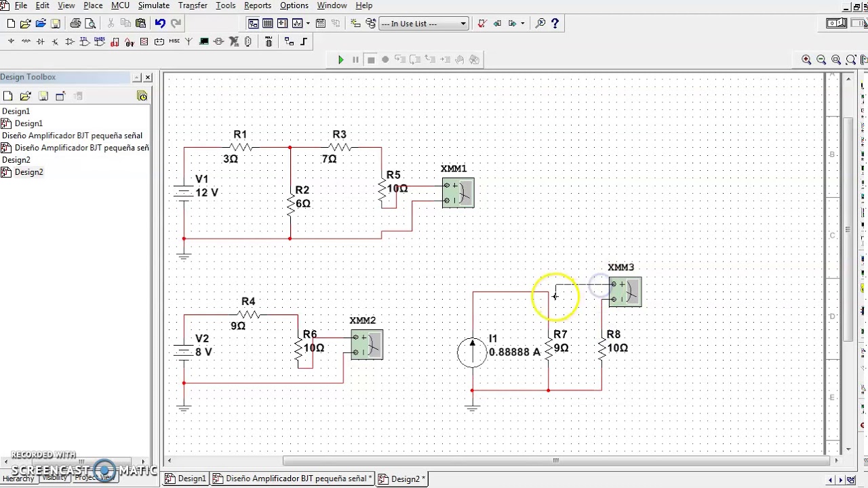Image resolution: width=868 pixels, height=488 pixels.
Task: Place hierarchical block icon
Action: click(289, 41)
